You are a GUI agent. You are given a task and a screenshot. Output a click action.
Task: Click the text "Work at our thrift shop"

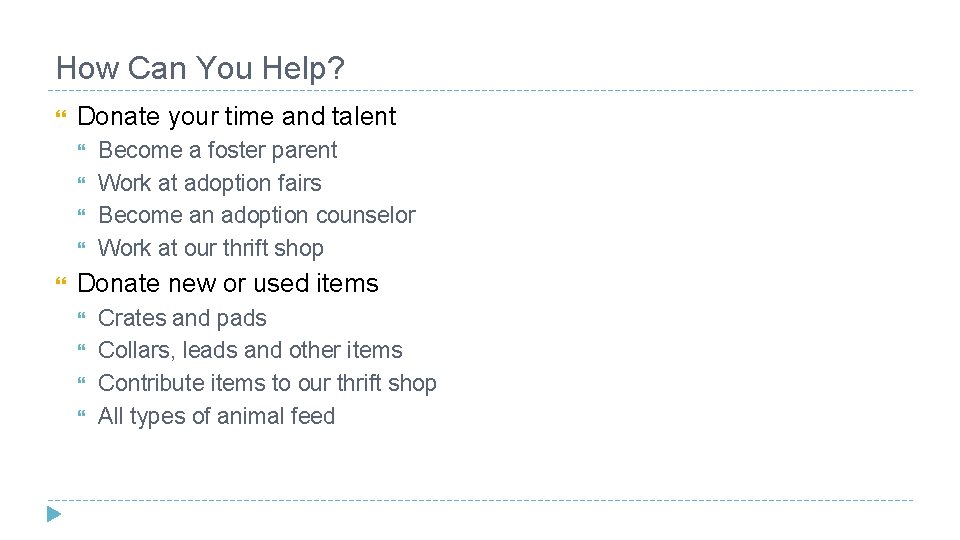pyautogui.click(x=211, y=249)
